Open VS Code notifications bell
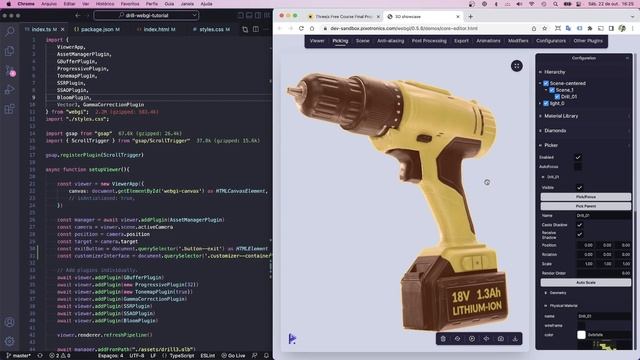This screenshot has width=640, height=360. click(x=266, y=356)
